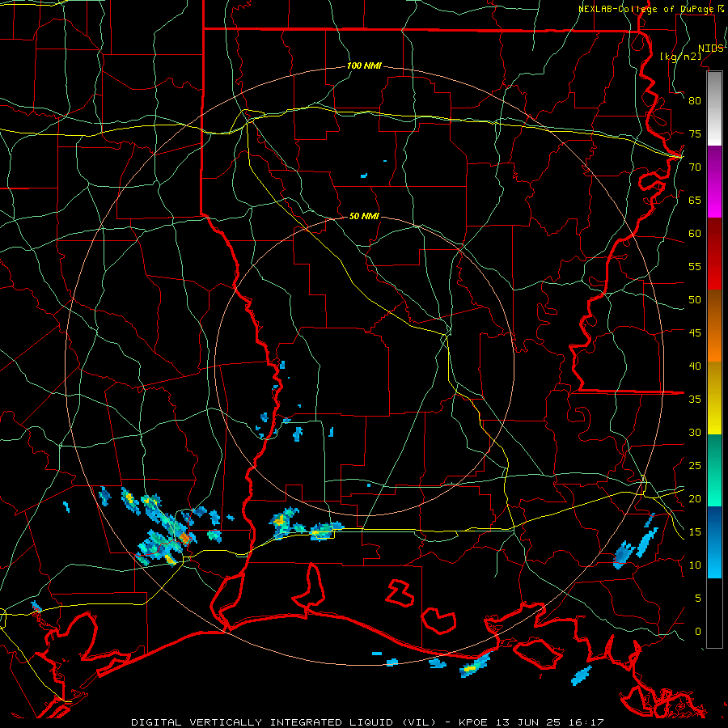Select legend value "15"
This screenshot has width=728, height=728.
pyautogui.click(x=695, y=532)
